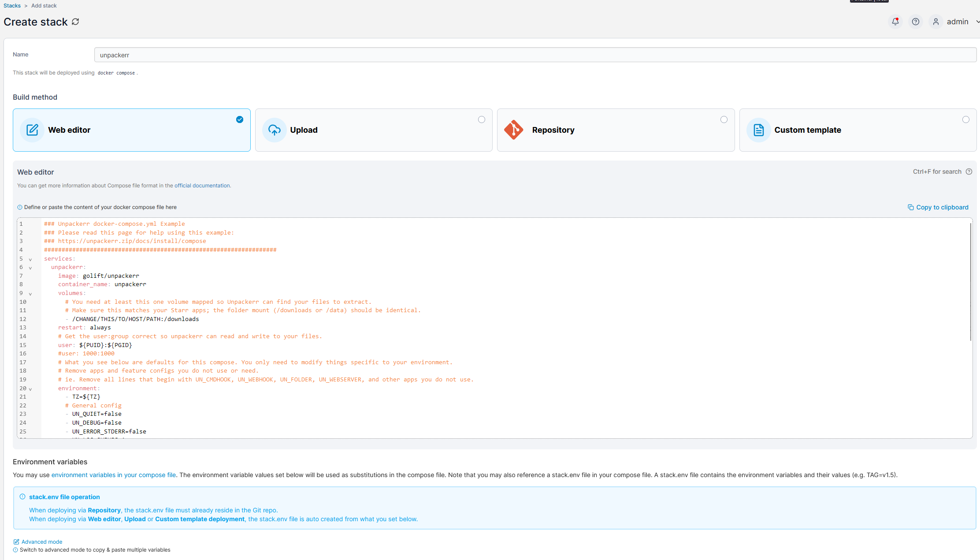Screen dimensions: 980x560
Task: Click the Custom template document icon
Action: [758, 130]
